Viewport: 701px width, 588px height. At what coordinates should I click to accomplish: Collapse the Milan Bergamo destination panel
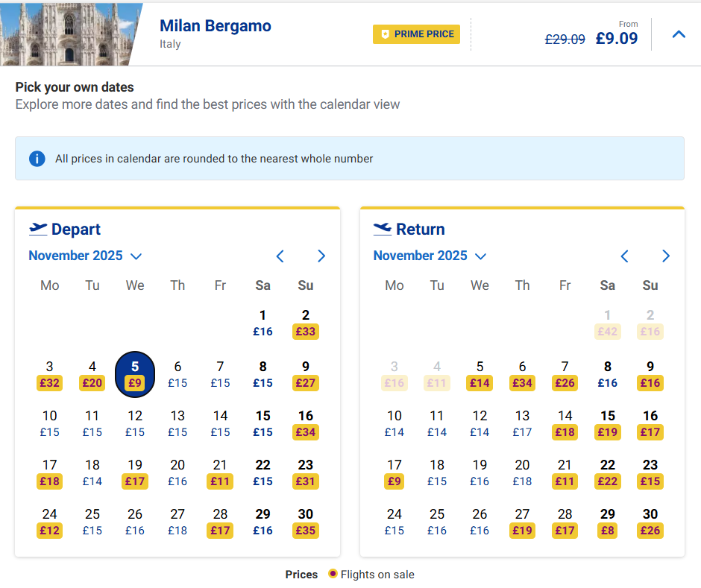(679, 34)
